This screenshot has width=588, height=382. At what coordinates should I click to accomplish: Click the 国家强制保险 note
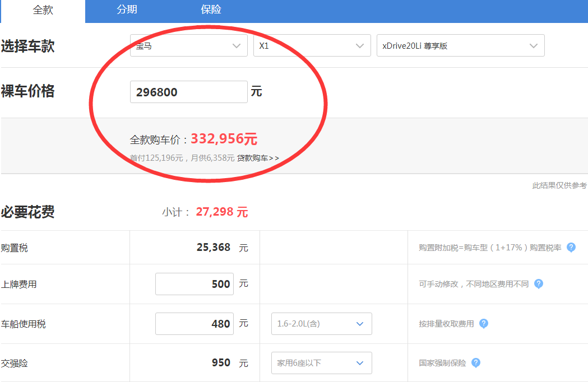click(x=442, y=364)
